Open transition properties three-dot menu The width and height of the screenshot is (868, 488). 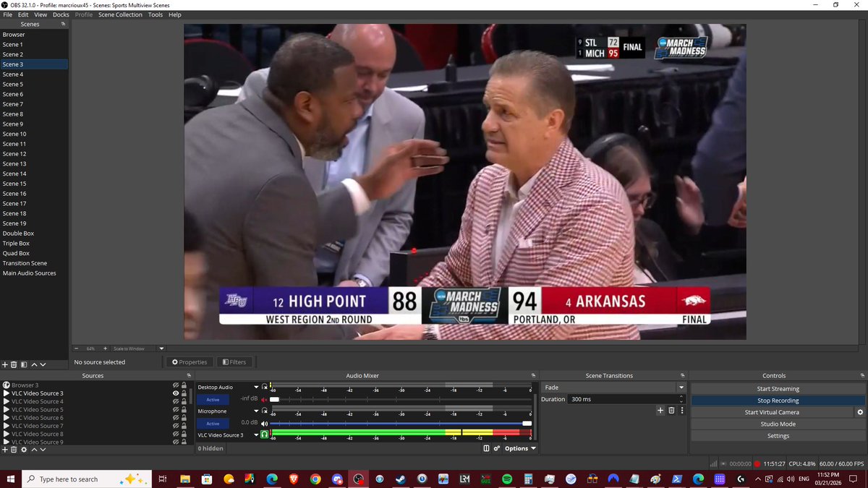(x=681, y=411)
